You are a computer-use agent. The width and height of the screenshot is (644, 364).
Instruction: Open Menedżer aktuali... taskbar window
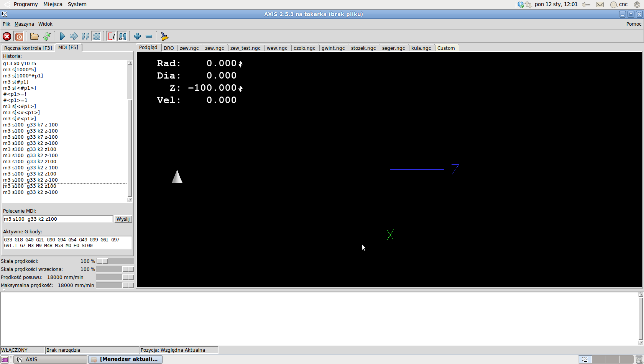tap(125, 359)
